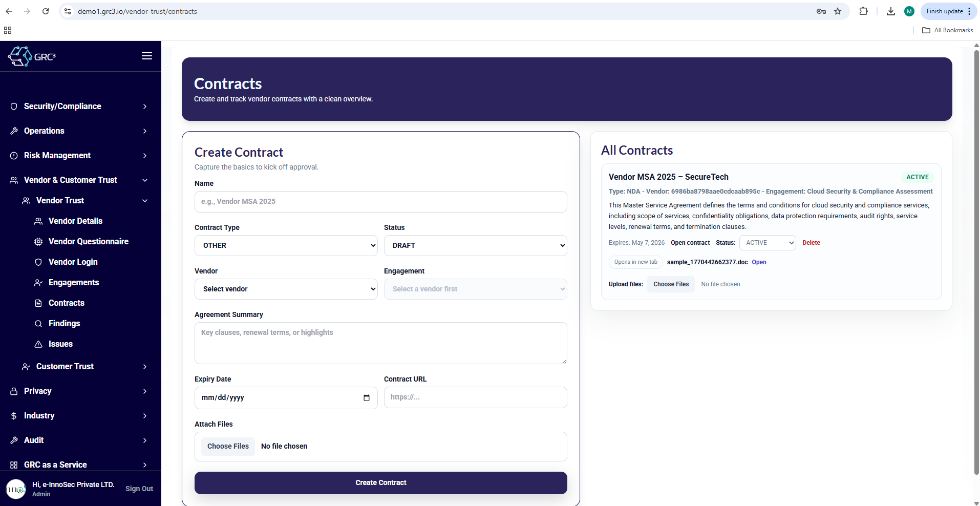This screenshot has width=980, height=506.
Task: Click the browser downloads icon
Action: tap(891, 11)
